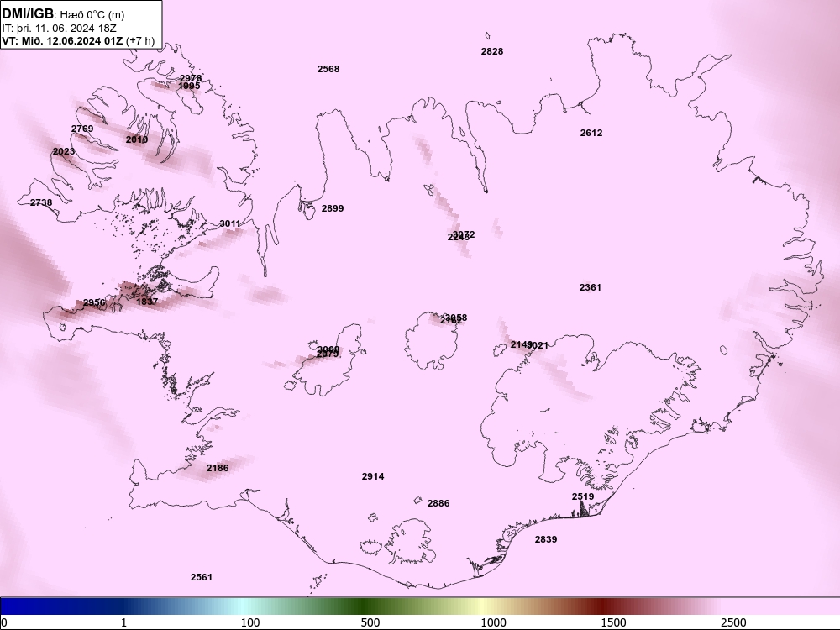Image resolution: width=840 pixels, height=630 pixels.
Task: Click the 1 label on the color scale
Action: point(123,622)
